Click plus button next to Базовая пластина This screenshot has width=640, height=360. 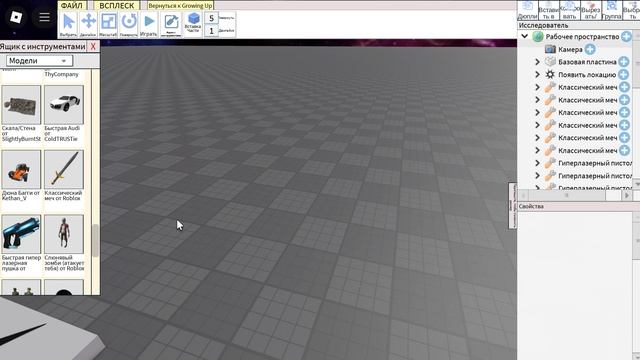pyautogui.click(x=624, y=62)
